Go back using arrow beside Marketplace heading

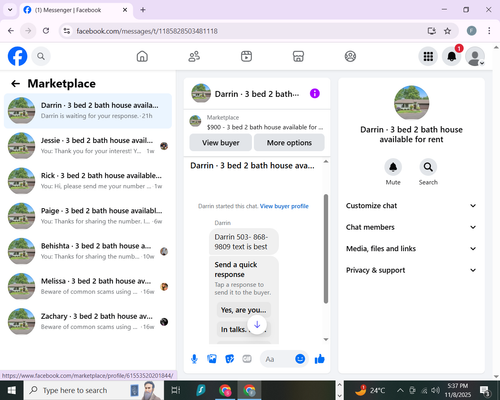pos(16,84)
